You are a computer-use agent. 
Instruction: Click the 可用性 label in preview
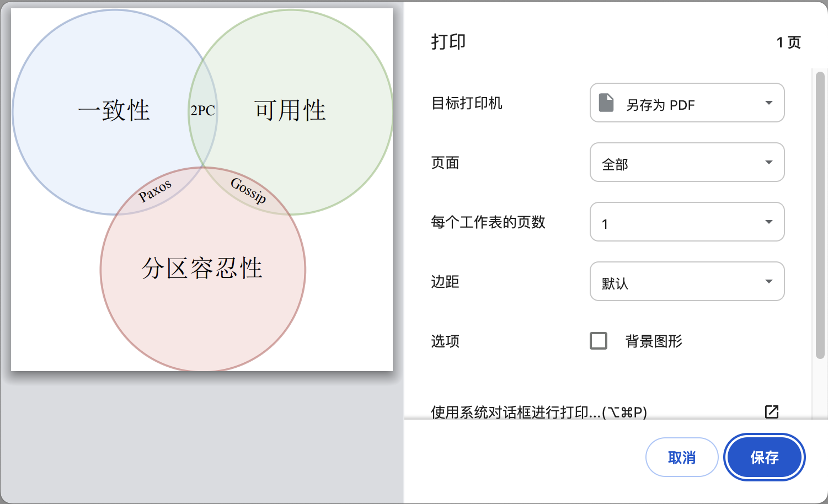[x=290, y=110]
